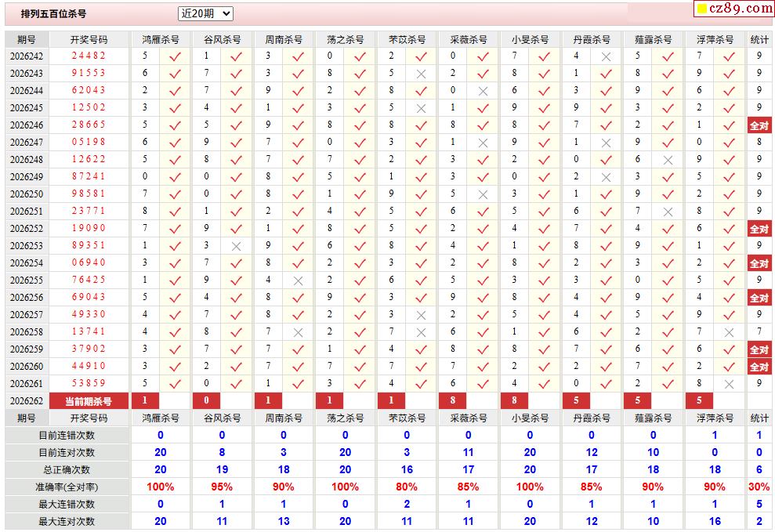Click the yellow square beside cz89.com
The width and height of the screenshot is (775, 532).
pyautogui.click(x=702, y=9)
